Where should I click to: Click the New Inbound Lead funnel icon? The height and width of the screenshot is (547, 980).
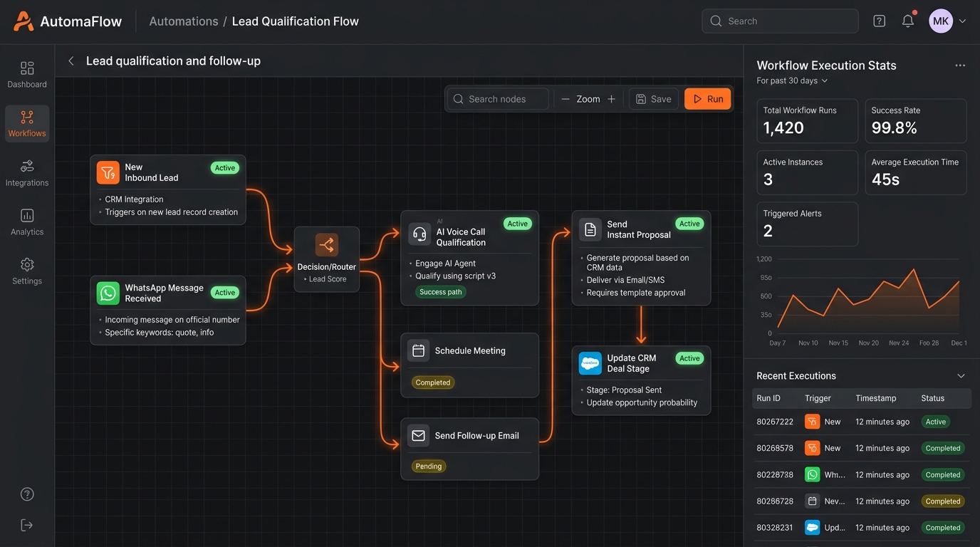(108, 172)
